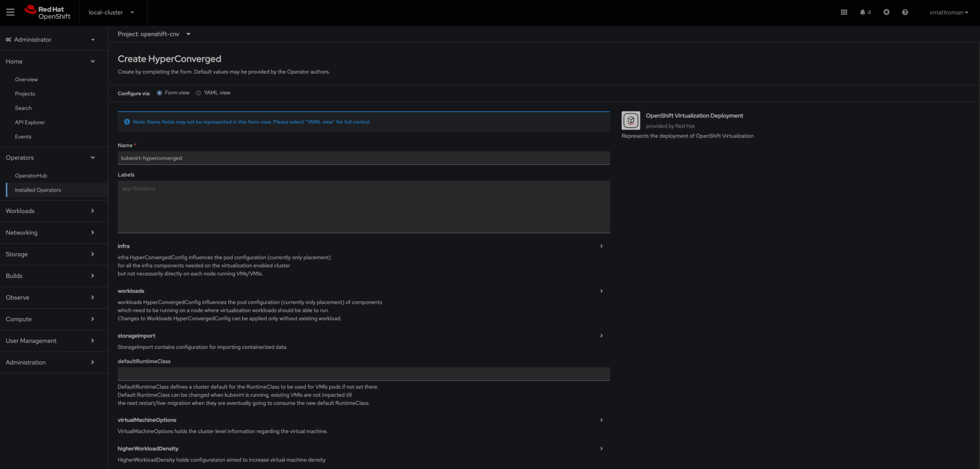The height and width of the screenshot is (469, 980).
Task: Open the help question mark icon
Action: (x=905, y=12)
